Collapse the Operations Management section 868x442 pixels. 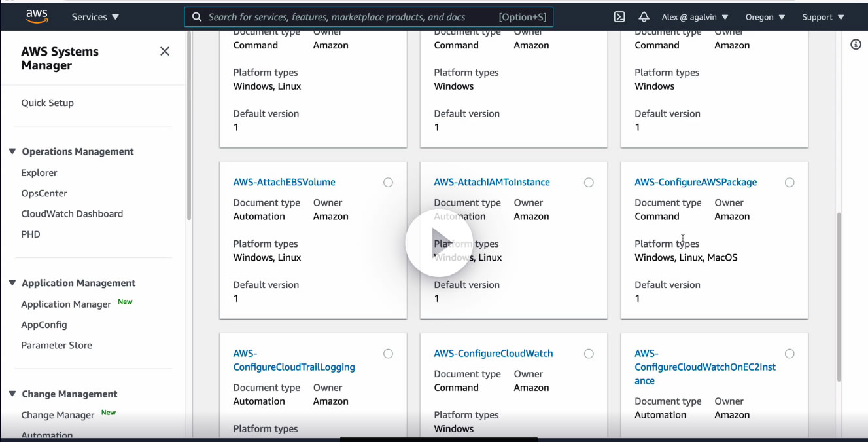pyautogui.click(x=12, y=151)
